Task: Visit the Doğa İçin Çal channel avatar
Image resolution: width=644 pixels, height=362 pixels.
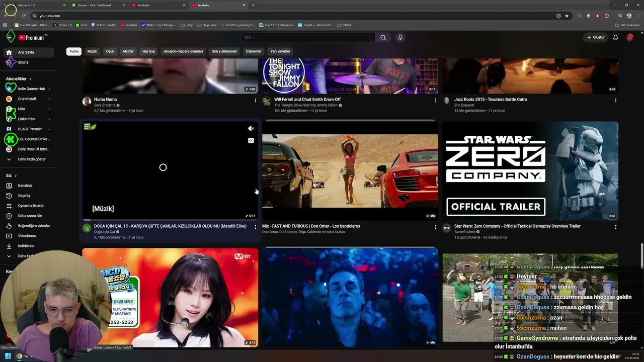Action: (x=87, y=228)
